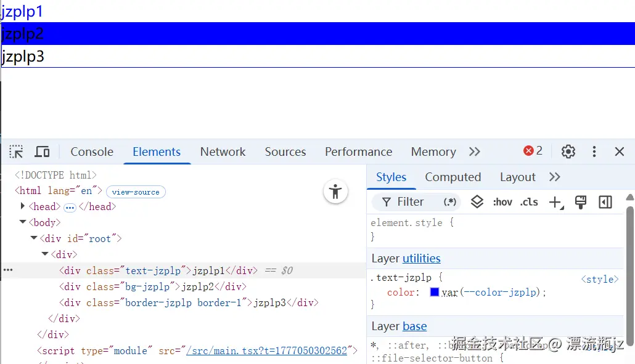Toggle .cls class editor
The height and width of the screenshot is (364, 635).
tap(529, 202)
